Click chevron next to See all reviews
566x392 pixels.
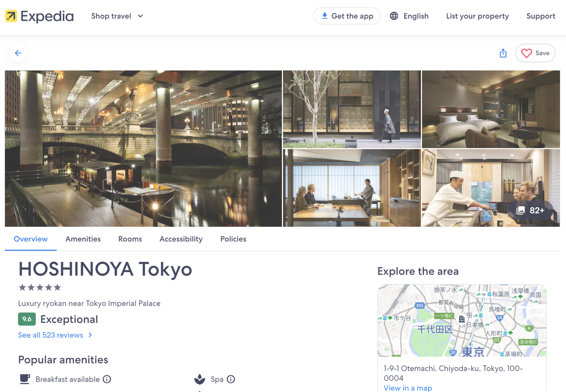pos(90,335)
